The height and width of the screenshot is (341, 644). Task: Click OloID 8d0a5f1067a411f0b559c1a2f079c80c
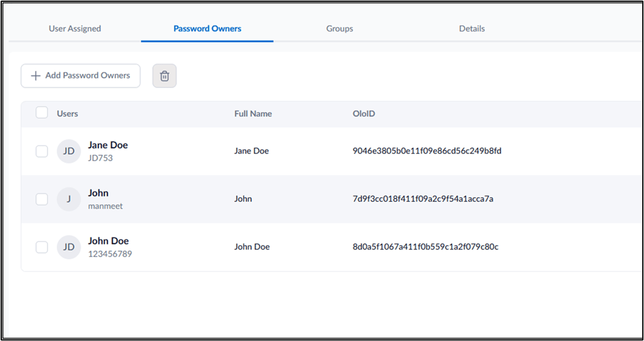pos(425,247)
